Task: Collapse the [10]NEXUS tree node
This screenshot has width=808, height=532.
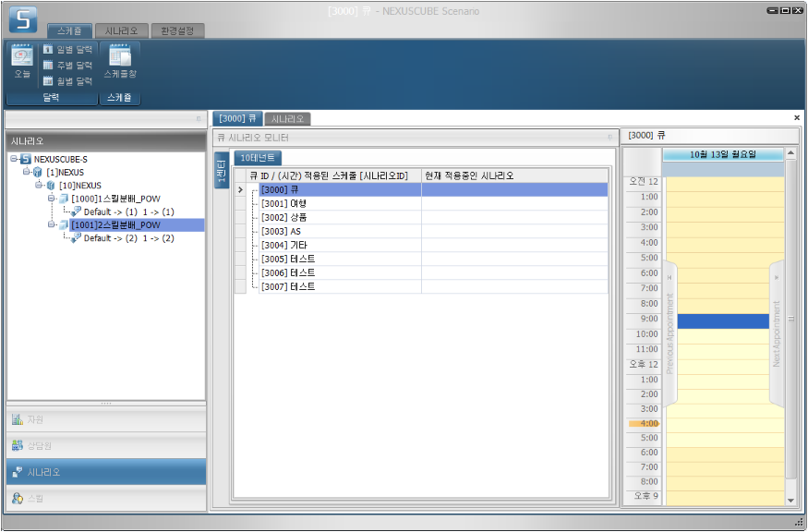Action: click(39, 185)
